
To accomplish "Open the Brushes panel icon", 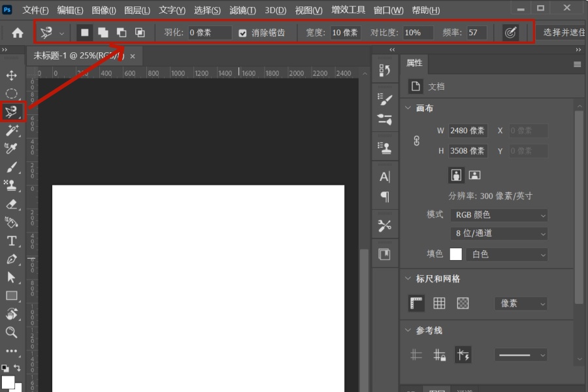I will (384, 120).
